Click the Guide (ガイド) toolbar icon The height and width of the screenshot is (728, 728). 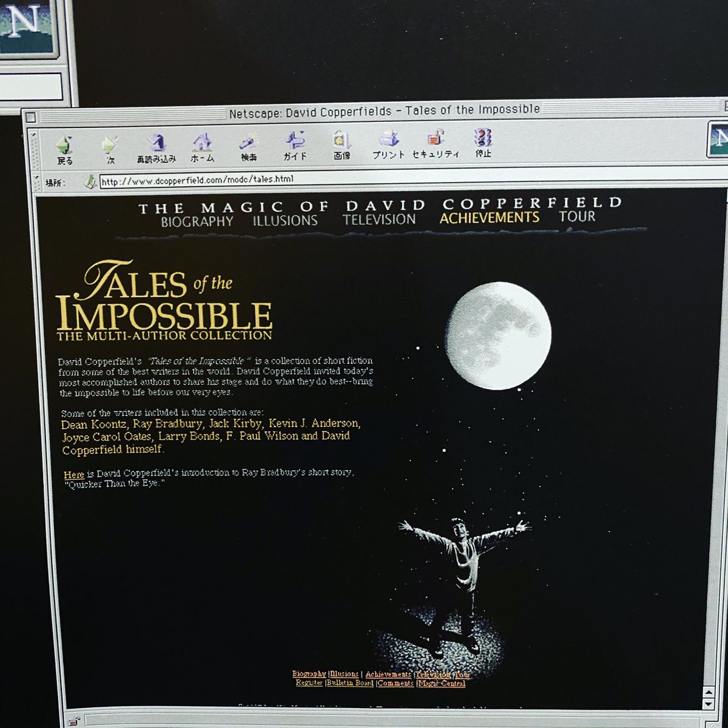pyautogui.click(x=294, y=141)
